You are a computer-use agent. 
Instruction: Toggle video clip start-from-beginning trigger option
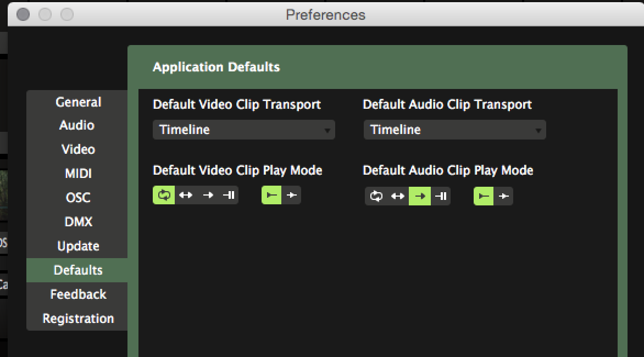tap(271, 195)
